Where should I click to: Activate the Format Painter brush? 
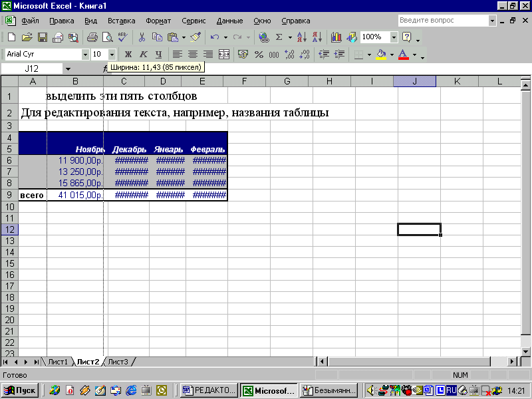[196, 37]
